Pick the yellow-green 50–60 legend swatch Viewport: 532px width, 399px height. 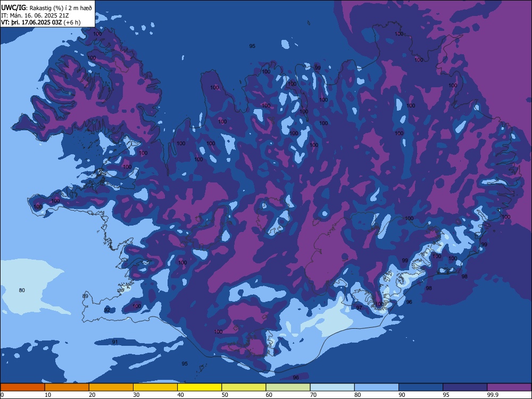[x=244, y=387]
